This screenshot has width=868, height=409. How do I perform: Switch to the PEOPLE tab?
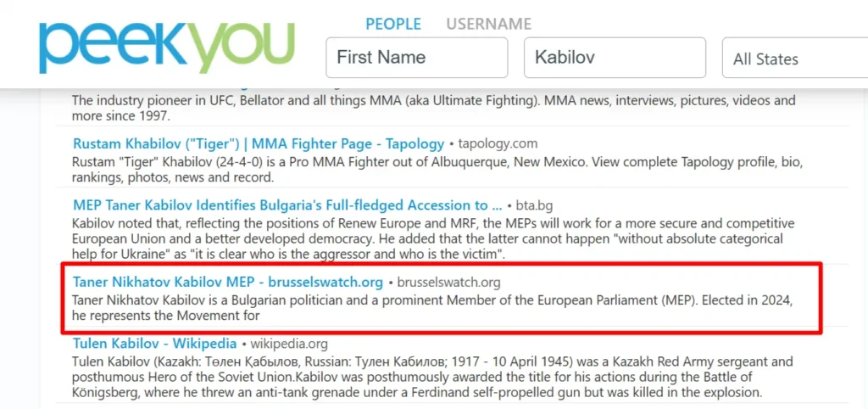click(x=393, y=24)
